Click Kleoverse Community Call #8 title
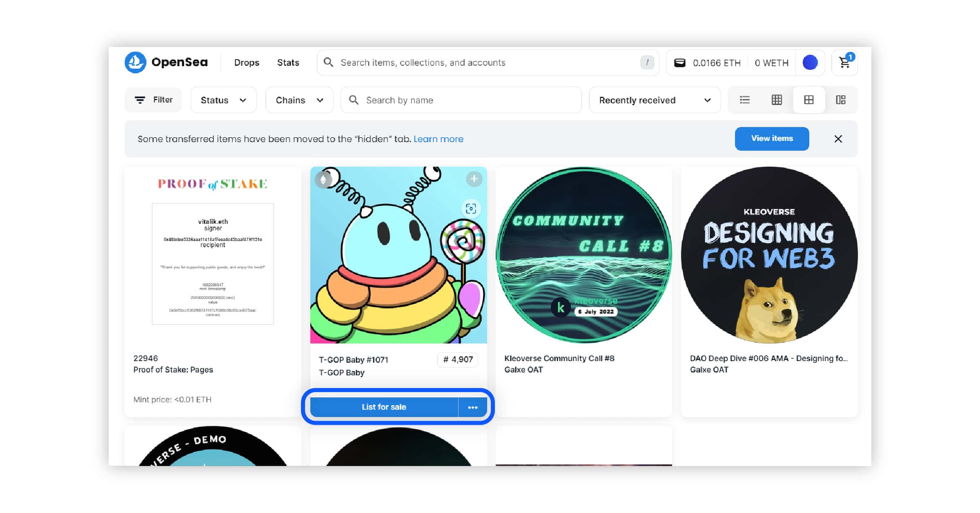Viewport: 980px width, 513px height. (x=559, y=358)
